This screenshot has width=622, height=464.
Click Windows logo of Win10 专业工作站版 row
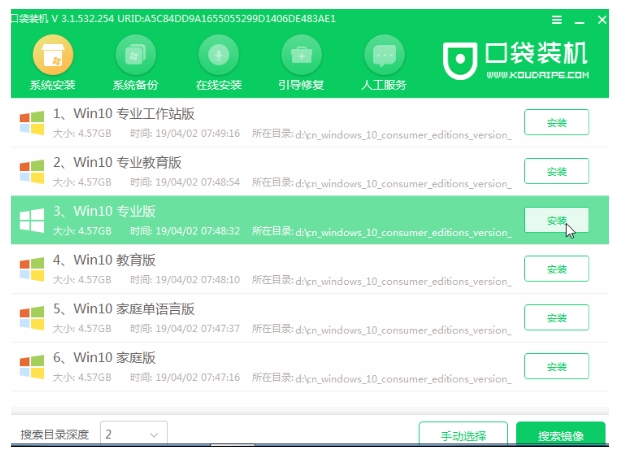pyautogui.click(x=32, y=123)
